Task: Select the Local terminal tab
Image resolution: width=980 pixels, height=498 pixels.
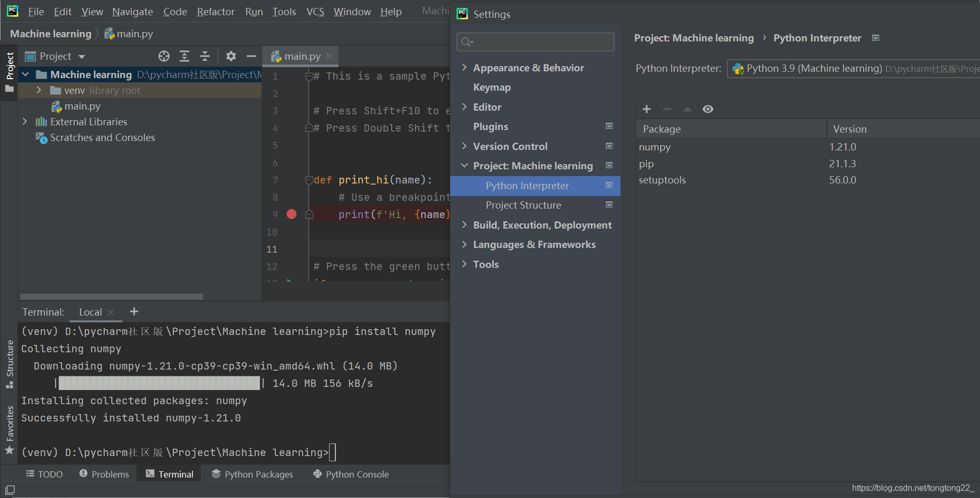Action: (90, 312)
